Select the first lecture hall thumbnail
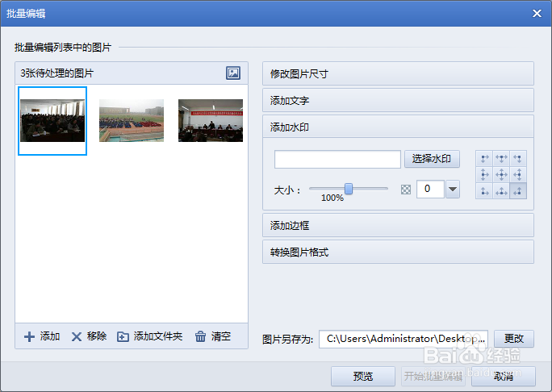This screenshot has height=392, width=552. pos(52,121)
